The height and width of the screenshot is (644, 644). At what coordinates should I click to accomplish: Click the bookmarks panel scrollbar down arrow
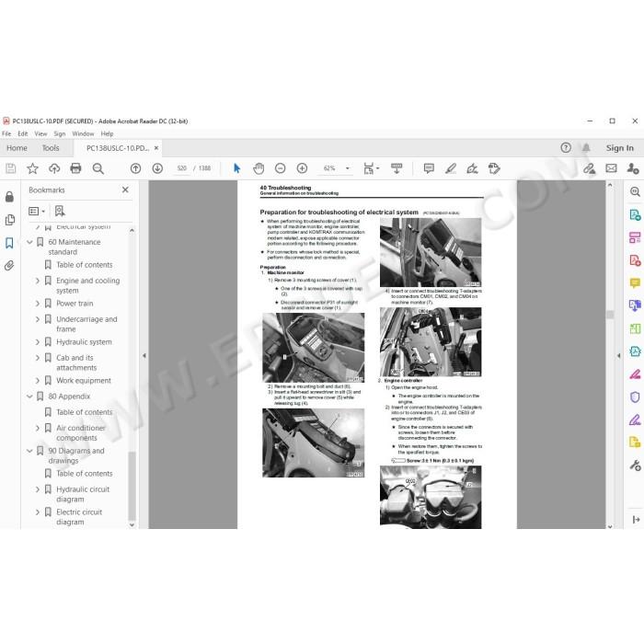pos(132,525)
